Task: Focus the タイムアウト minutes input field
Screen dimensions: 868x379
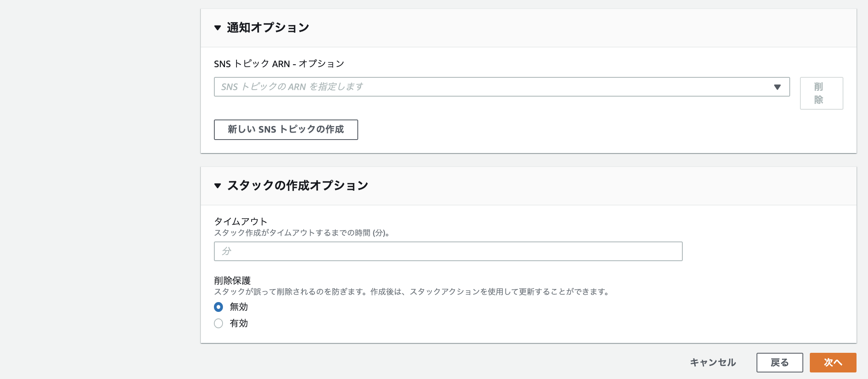Action: click(x=448, y=251)
